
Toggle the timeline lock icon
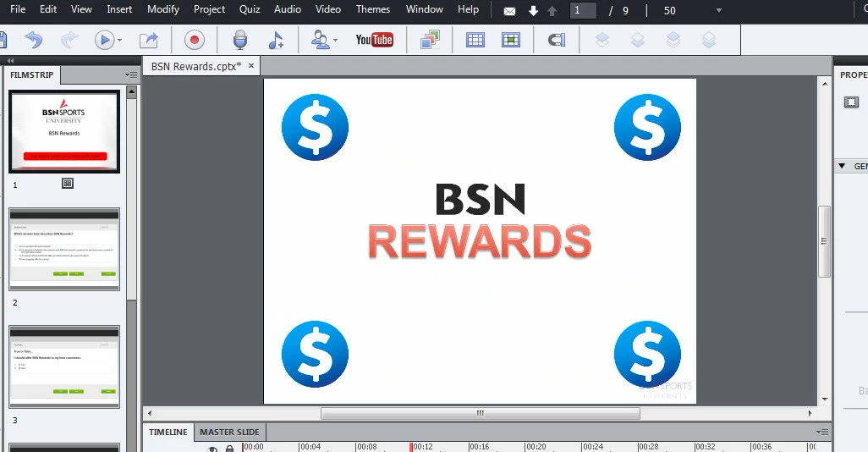230,448
